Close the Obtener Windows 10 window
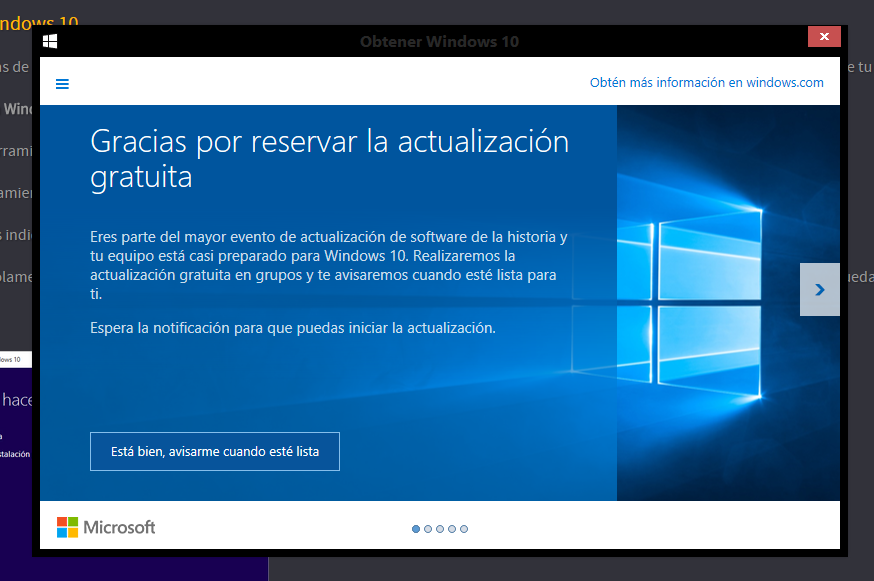 coord(824,37)
